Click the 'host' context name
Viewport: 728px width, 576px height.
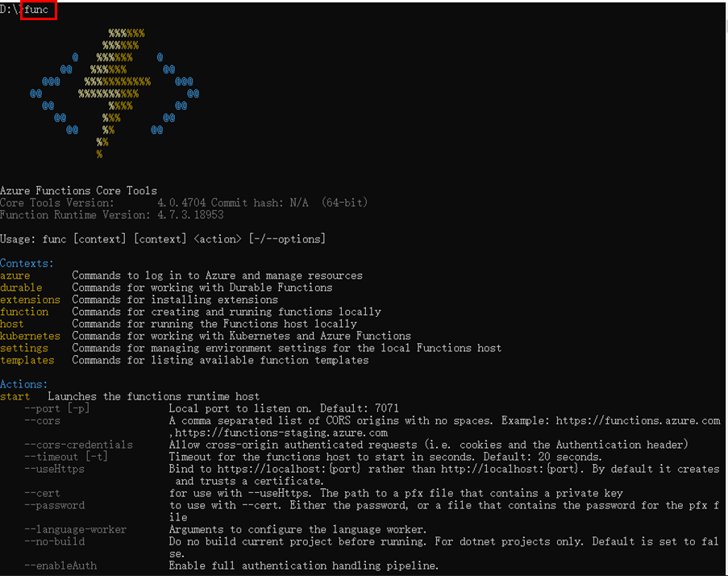click(x=12, y=324)
